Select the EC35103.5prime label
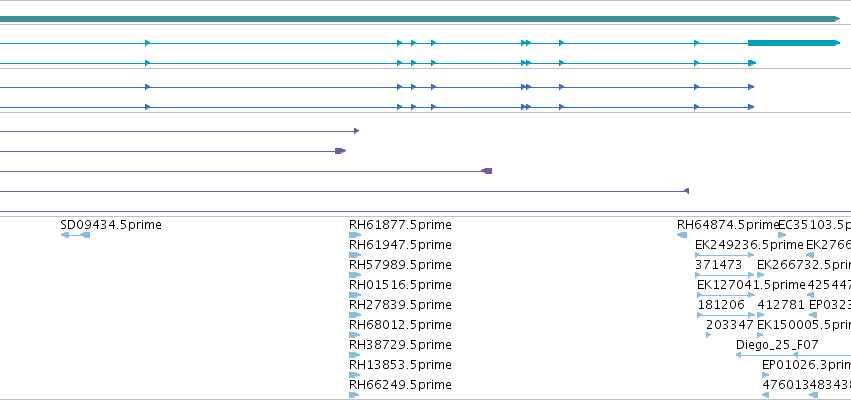The width and height of the screenshot is (851, 400). (815, 225)
